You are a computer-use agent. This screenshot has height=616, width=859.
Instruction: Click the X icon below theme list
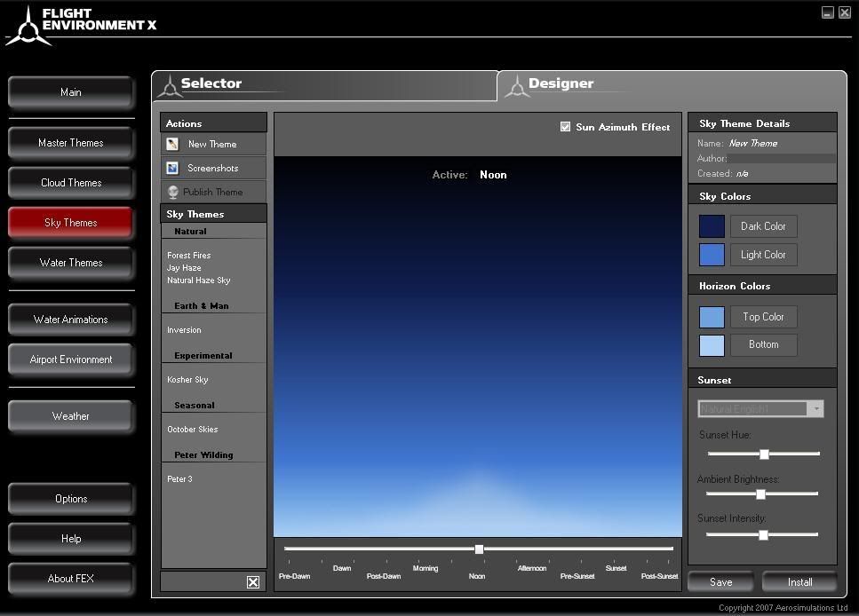pos(253,582)
